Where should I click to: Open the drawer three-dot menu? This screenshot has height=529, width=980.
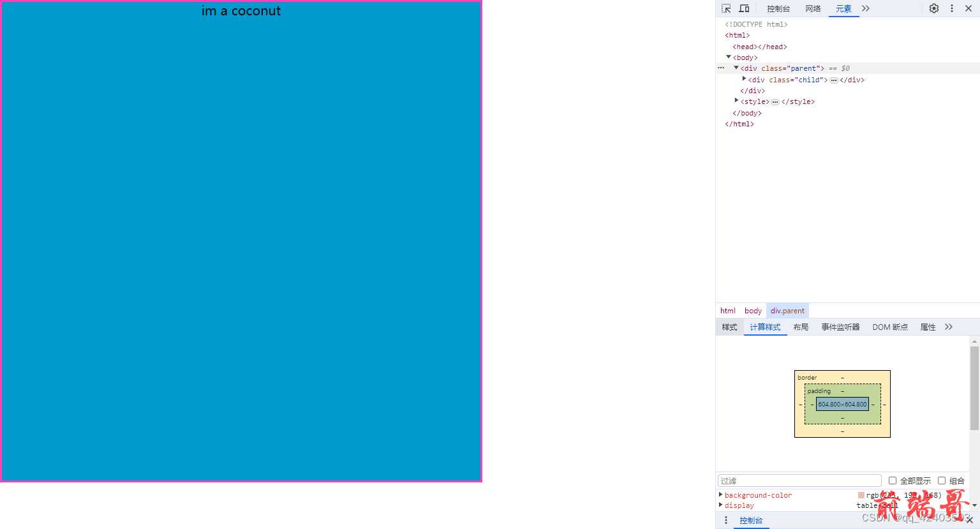(x=726, y=520)
